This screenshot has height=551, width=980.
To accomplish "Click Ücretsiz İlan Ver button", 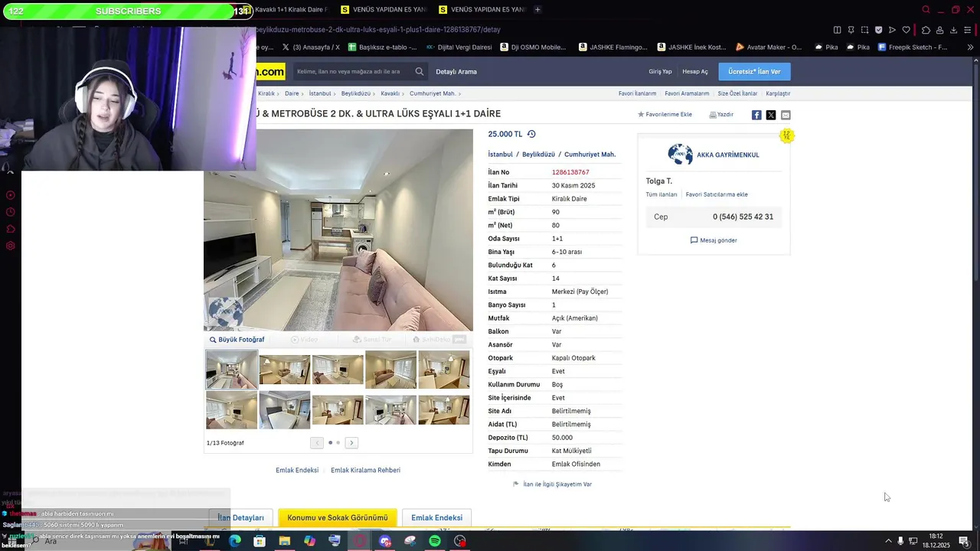I will coord(754,72).
